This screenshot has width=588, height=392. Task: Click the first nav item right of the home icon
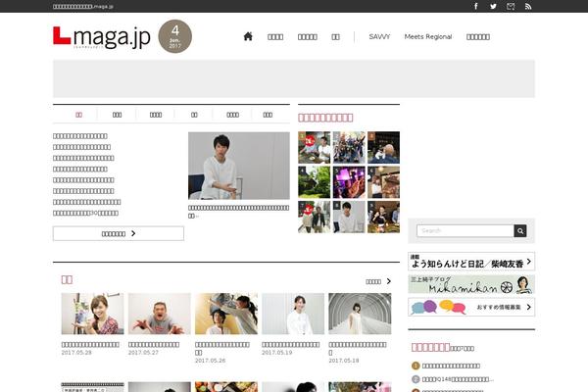pos(275,37)
